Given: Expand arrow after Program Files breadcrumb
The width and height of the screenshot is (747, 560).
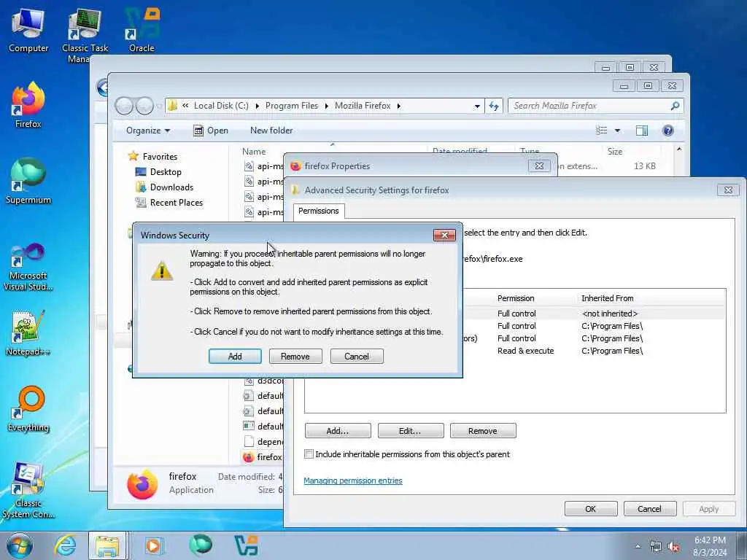Looking at the screenshot, I should tap(326, 106).
